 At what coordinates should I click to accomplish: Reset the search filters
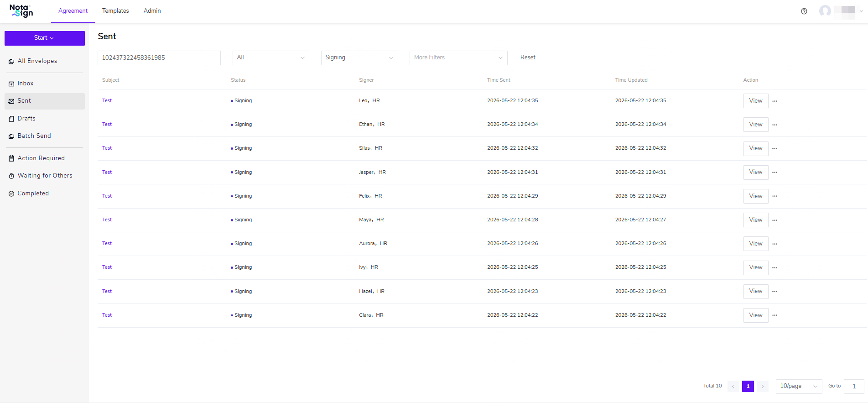point(528,58)
